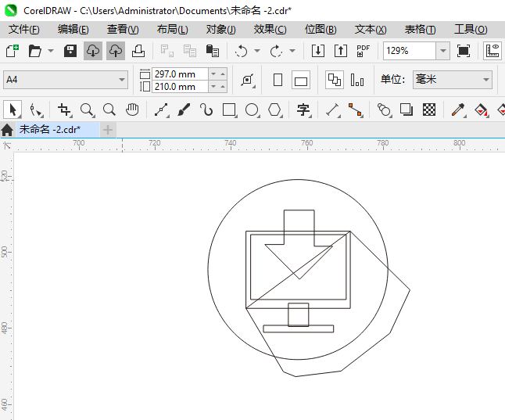Select the Rectangle tool
Screen dimensions: 505x420
pyautogui.click(x=229, y=109)
